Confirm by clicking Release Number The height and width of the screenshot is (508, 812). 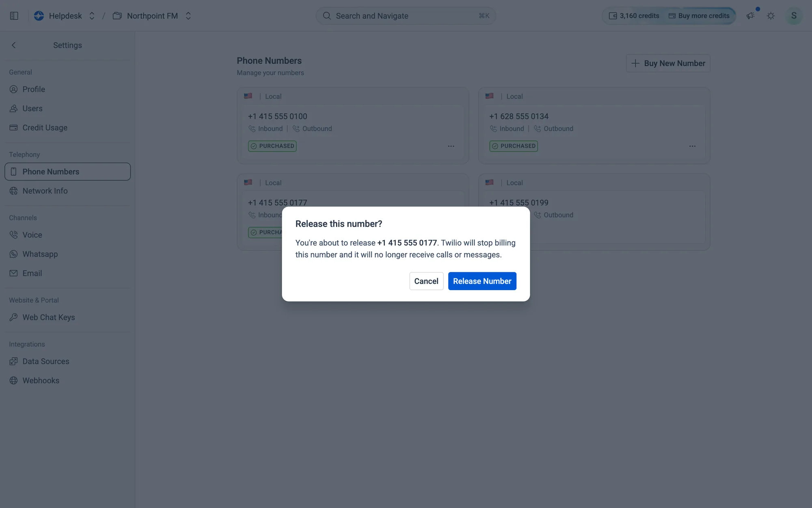[482, 281]
